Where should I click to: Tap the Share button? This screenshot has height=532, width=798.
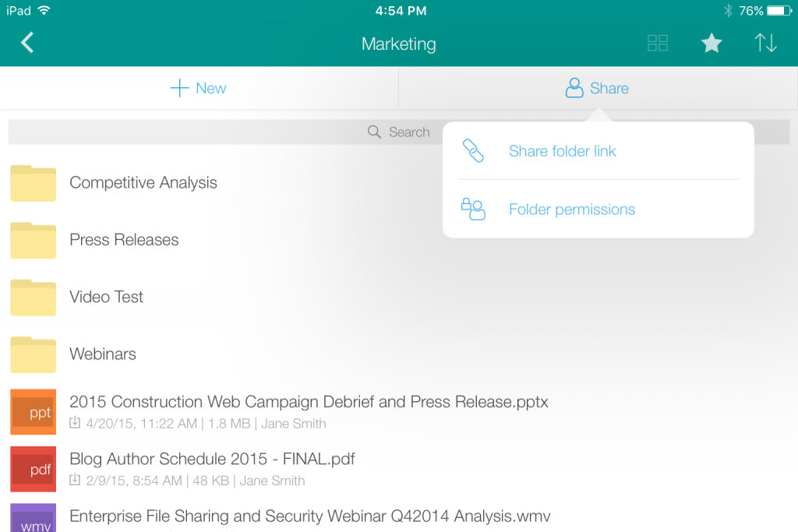pyautogui.click(x=597, y=88)
